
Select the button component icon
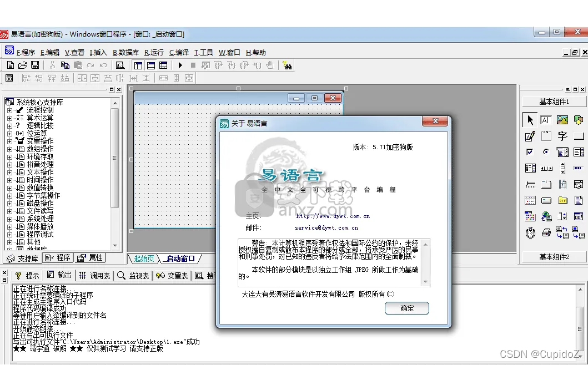(578, 136)
